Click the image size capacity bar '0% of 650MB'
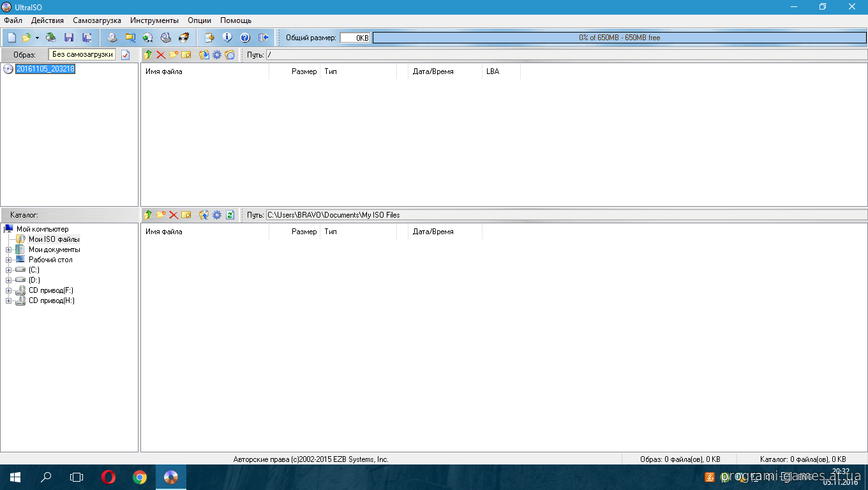The width and height of the screenshot is (868, 490). pyautogui.click(x=619, y=38)
